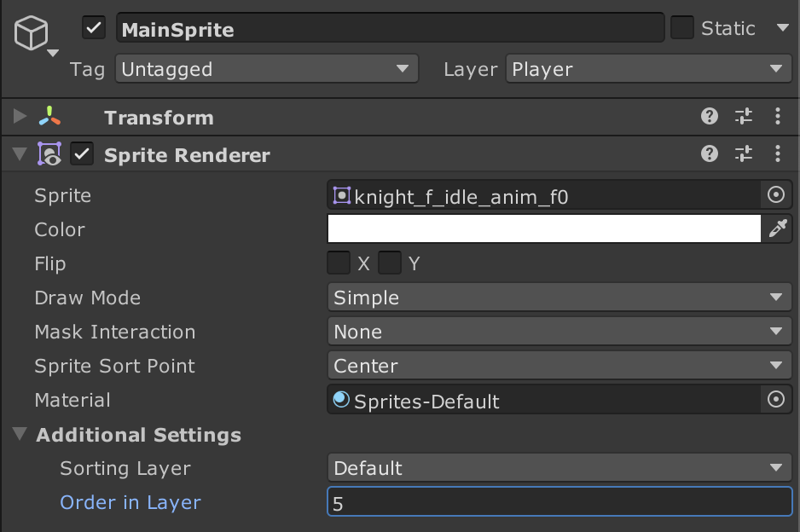Screen dimensions: 800x532
Task: Open Sprite Renderer help reference icon
Action: click(710, 153)
